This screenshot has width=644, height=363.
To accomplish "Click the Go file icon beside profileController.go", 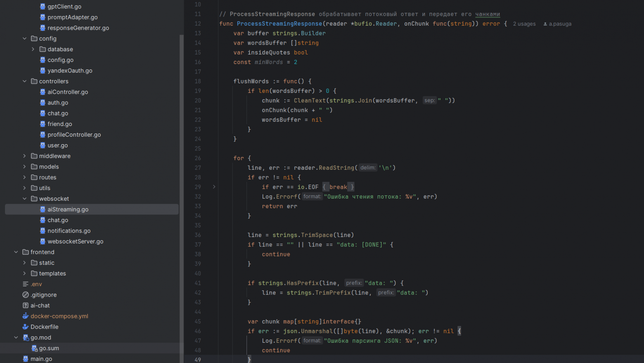I will [x=43, y=135].
